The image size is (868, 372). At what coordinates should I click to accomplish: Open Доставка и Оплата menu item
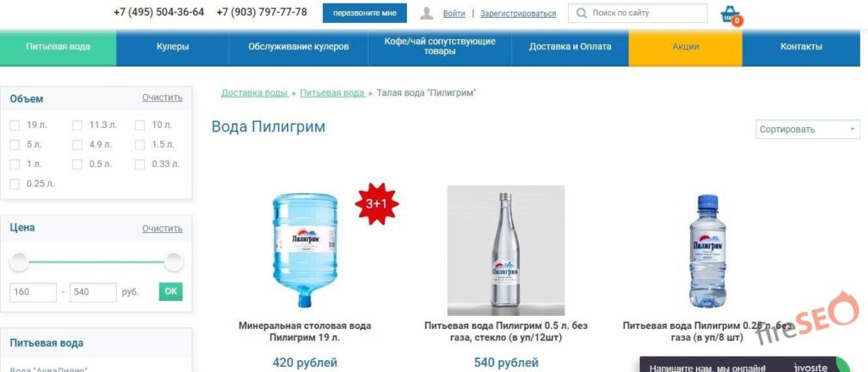570,47
